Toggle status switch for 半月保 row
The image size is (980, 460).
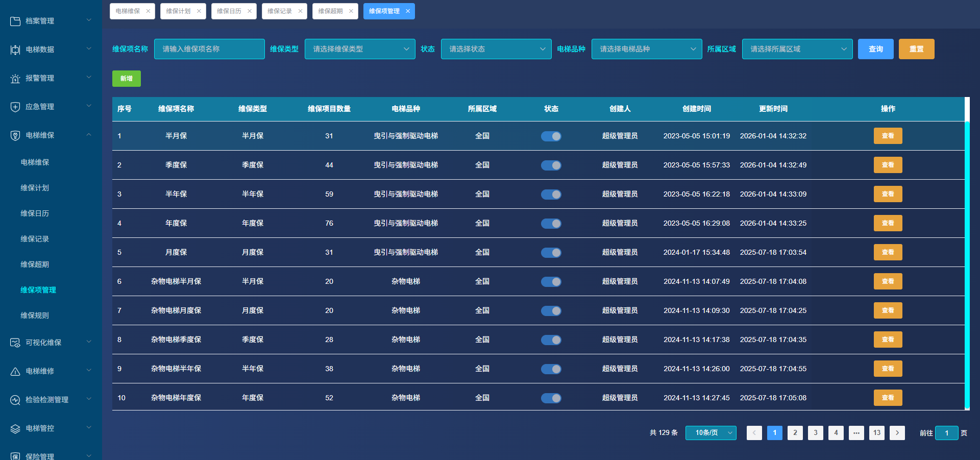(551, 136)
